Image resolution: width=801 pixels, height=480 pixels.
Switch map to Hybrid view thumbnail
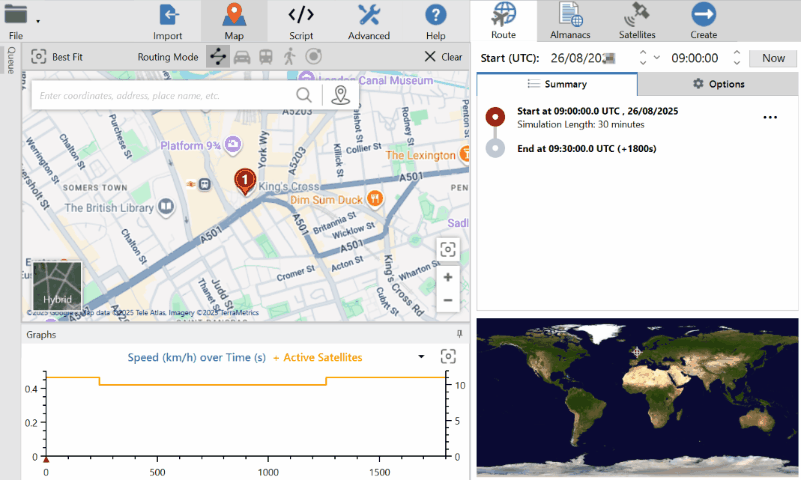(x=57, y=286)
